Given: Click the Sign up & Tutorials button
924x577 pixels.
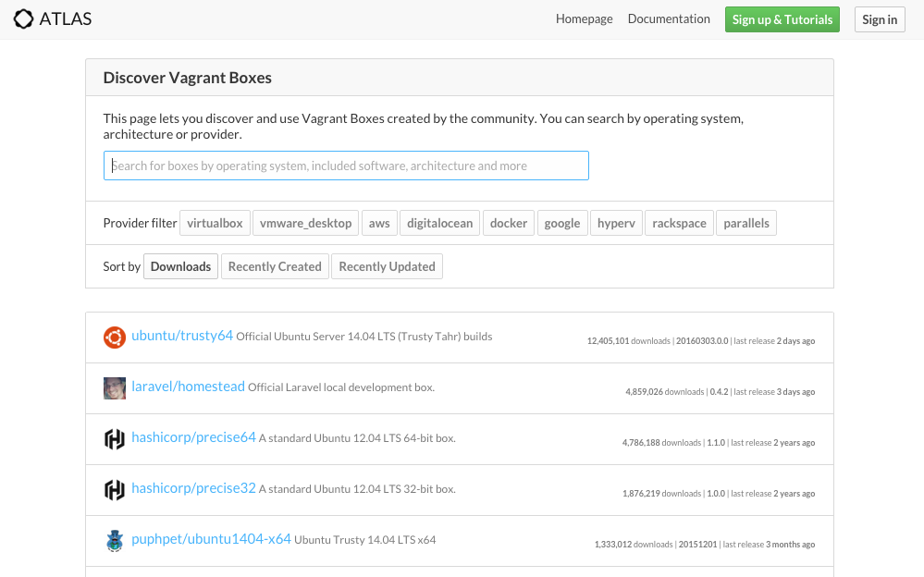Looking at the screenshot, I should [x=782, y=19].
